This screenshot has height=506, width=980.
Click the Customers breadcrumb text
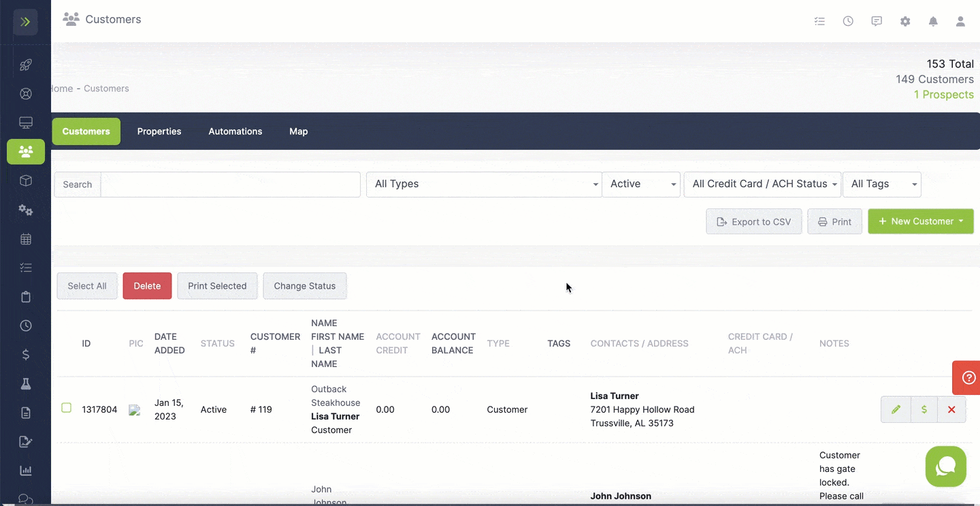click(x=106, y=89)
